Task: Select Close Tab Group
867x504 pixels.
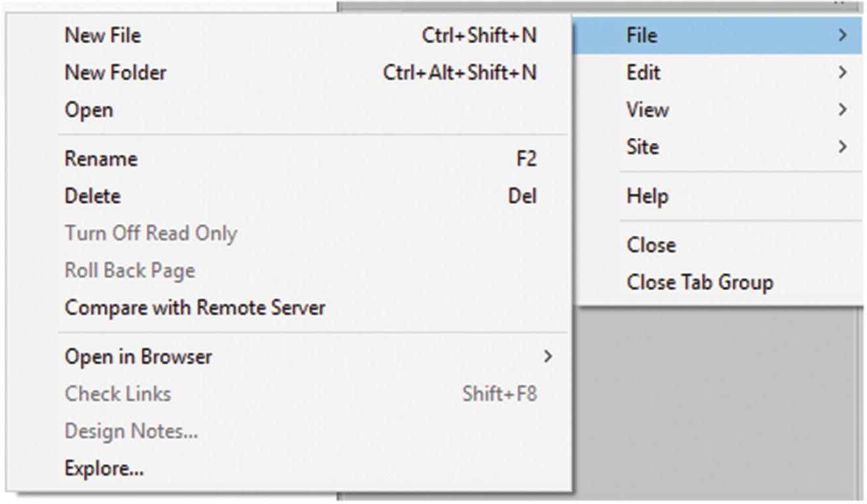Action: (700, 283)
